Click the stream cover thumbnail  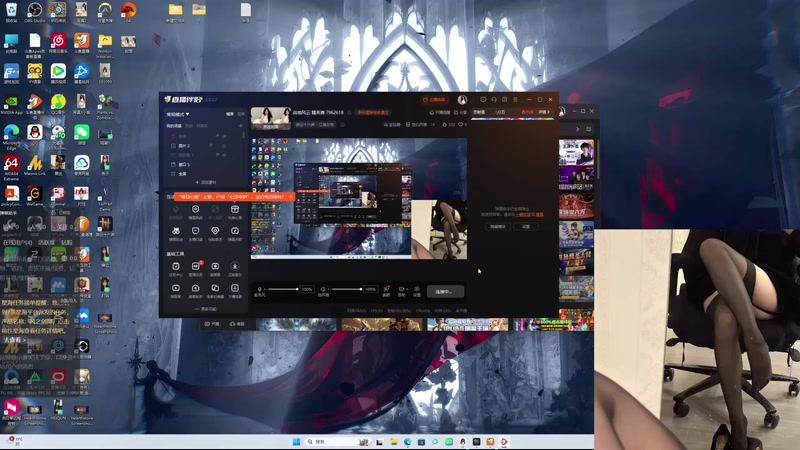point(271,118)
